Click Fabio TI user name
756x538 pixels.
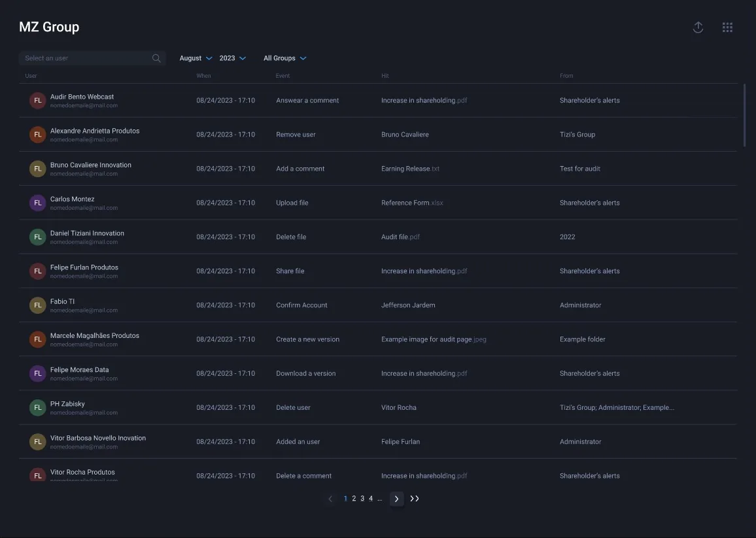[62, 302]
